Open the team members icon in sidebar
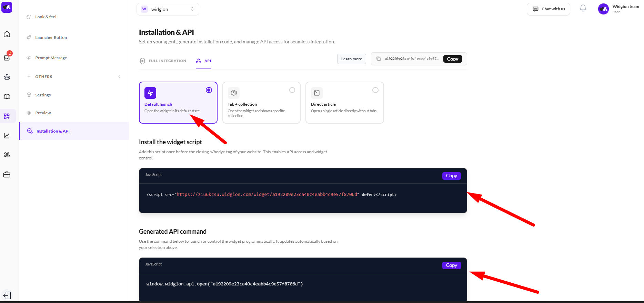This screenshot has height=303, width=644. (7, 155)
